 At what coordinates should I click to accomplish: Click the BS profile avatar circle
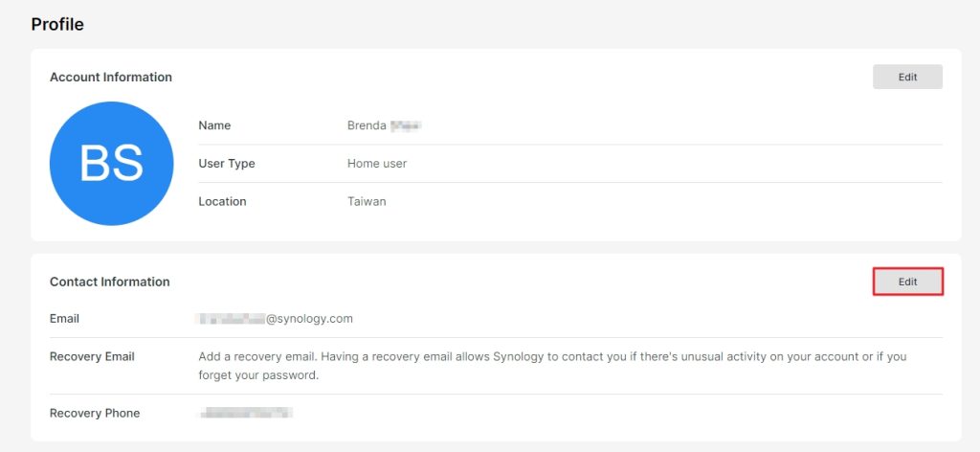point(111,164)
